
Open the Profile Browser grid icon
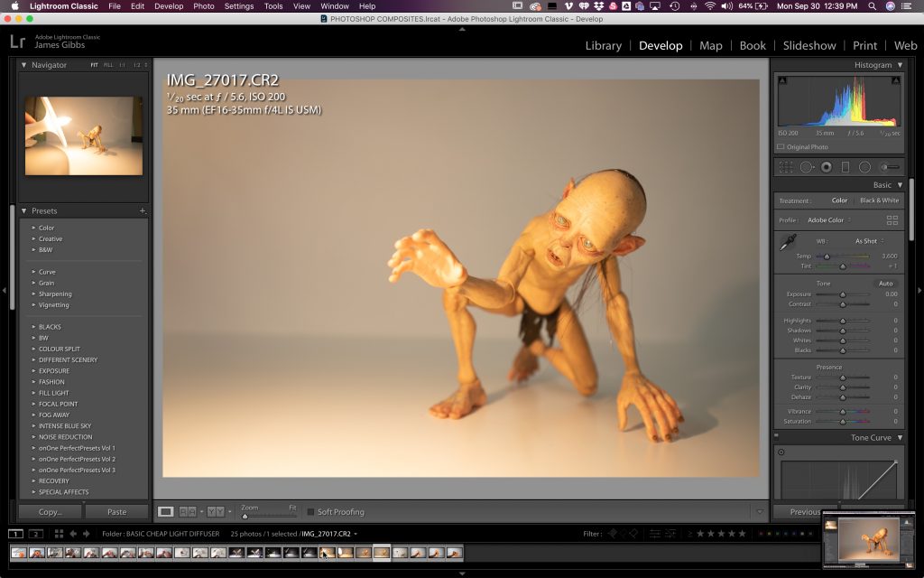pos(892,220)
